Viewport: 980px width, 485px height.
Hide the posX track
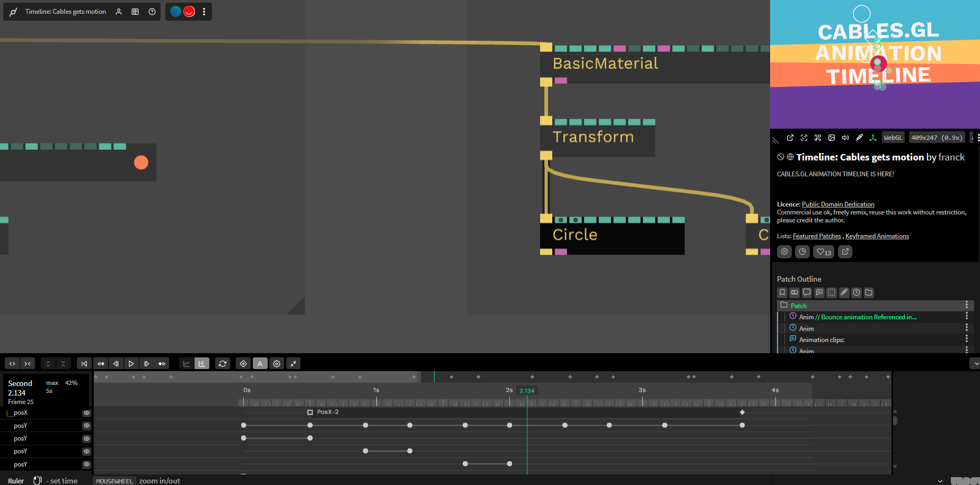tap(86, 412)
